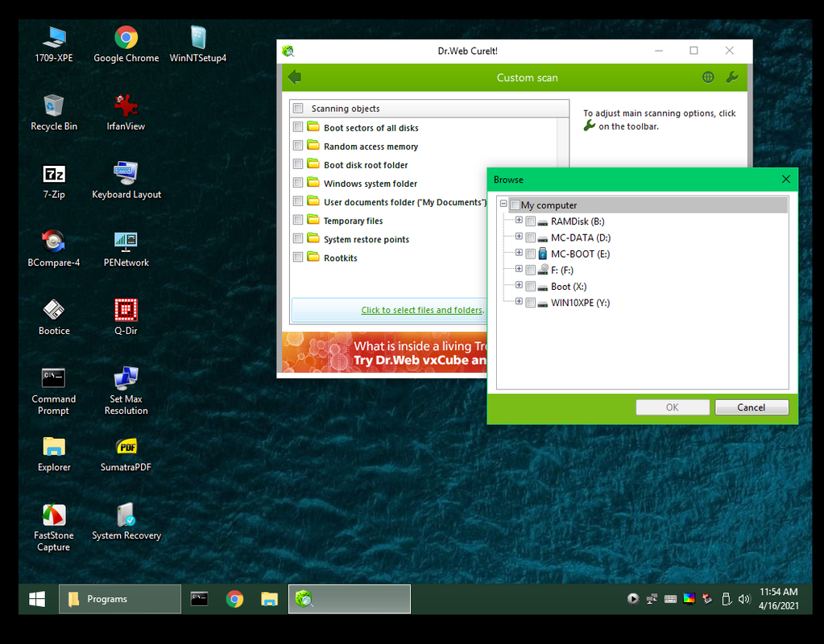Expand the F: (F:) drive node
This screenshot has height=644, width=824.
pyautogui.click(x=520, y=269)
